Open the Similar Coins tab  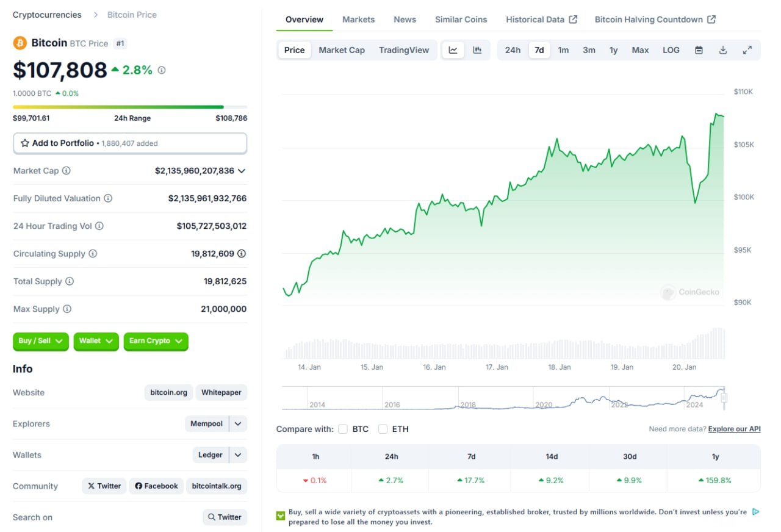click(461, 20)
